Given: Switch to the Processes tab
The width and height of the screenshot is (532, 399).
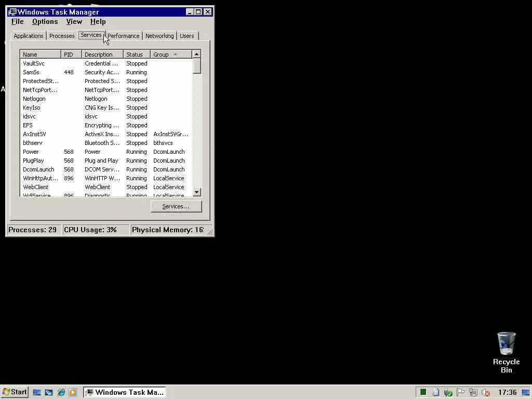Looking at the screenshot, I should (62, 36).
